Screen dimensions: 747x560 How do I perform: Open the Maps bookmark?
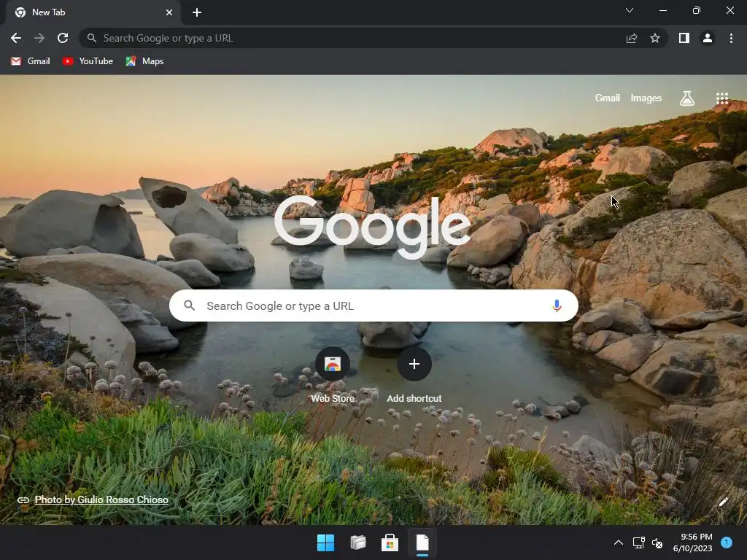145,61
